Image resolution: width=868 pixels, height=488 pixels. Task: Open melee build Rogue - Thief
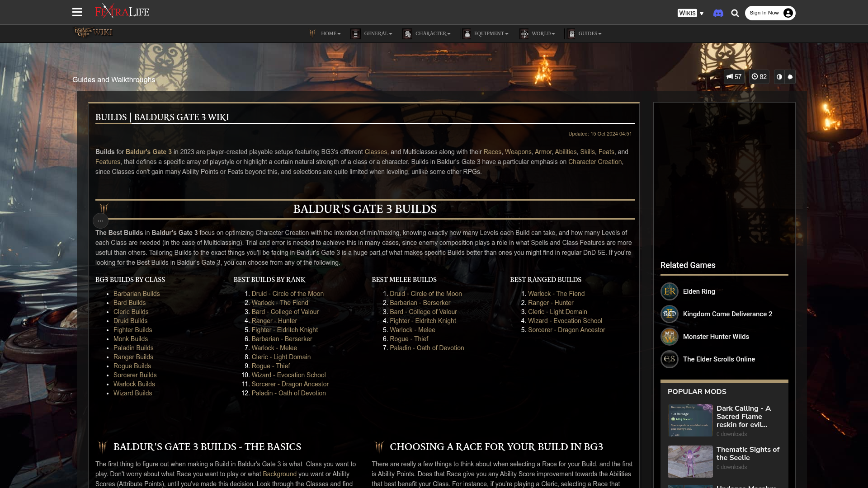click(409, 339)
